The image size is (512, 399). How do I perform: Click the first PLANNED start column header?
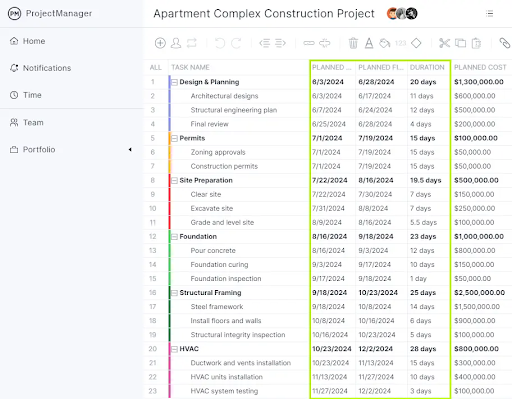(332, 67)
